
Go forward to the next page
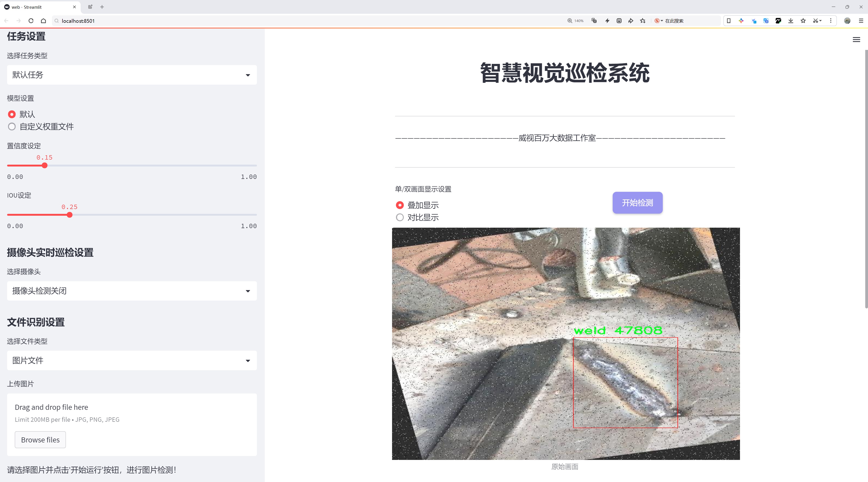(19, 21)
